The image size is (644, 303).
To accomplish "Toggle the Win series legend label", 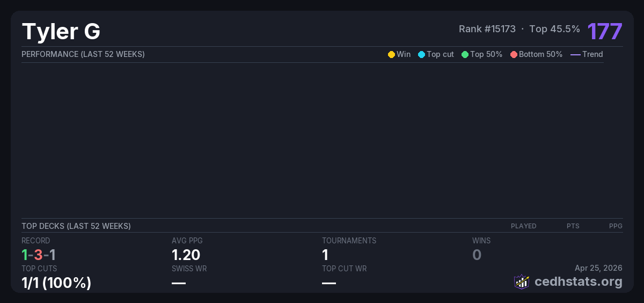I will 404,54.
